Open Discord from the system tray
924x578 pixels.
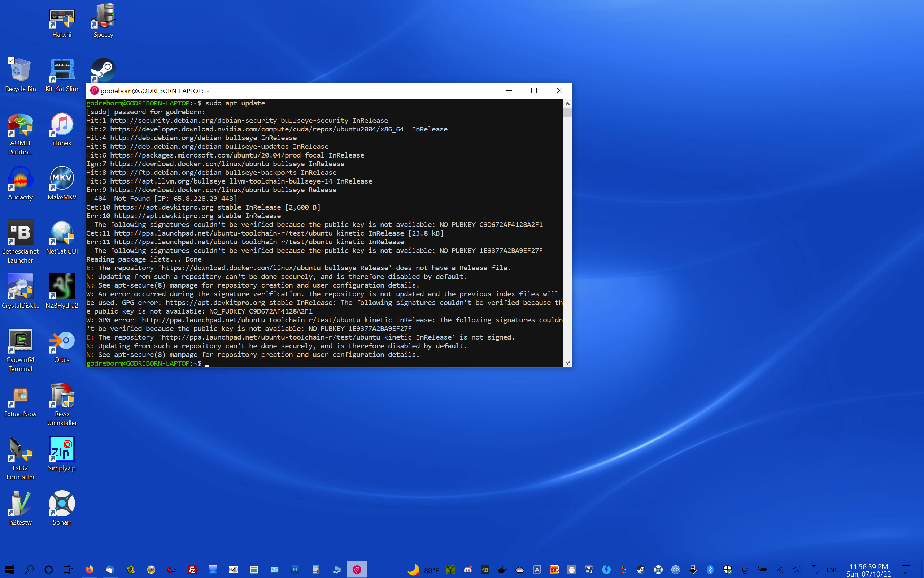[468, 570]
